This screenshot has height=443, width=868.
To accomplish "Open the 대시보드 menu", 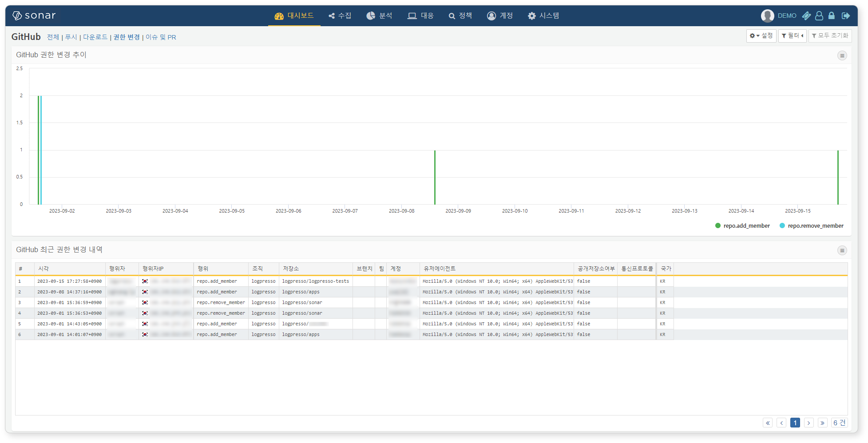I will [294, 16].
